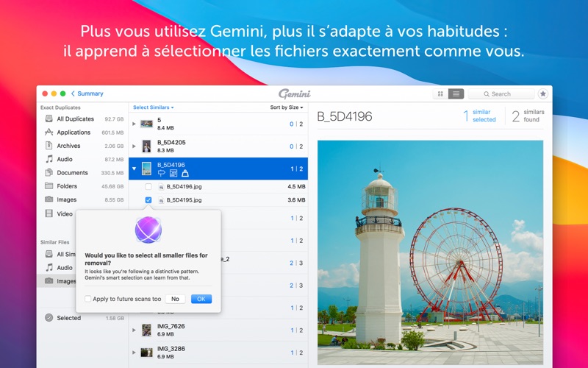The width and height of the screenshot is (588, 368).
Task: Switch to list view icon
Action: [x=456, y=94]
